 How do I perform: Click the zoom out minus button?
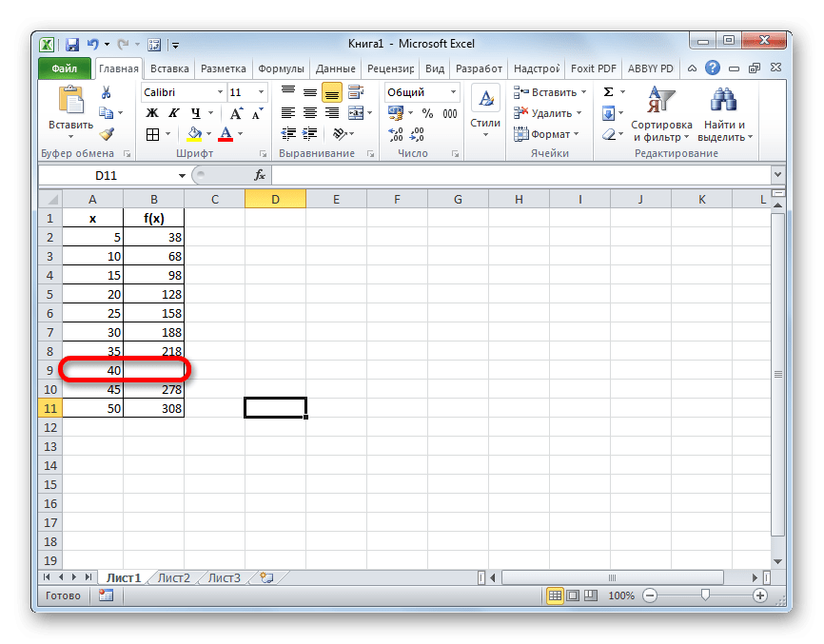650,595
